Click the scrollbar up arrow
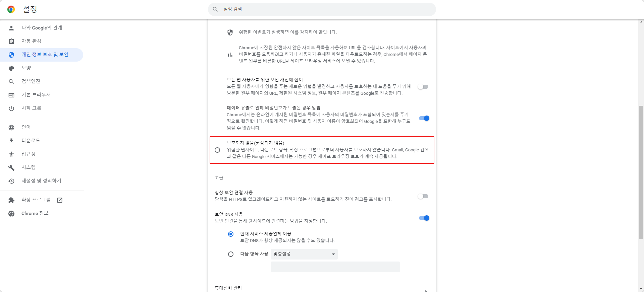 (641, 22)
